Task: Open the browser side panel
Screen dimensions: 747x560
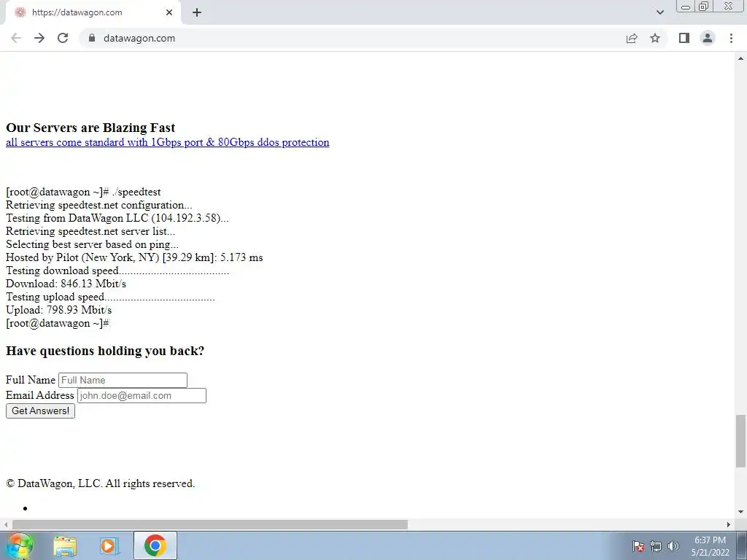Action: click(x=684, y=38)
